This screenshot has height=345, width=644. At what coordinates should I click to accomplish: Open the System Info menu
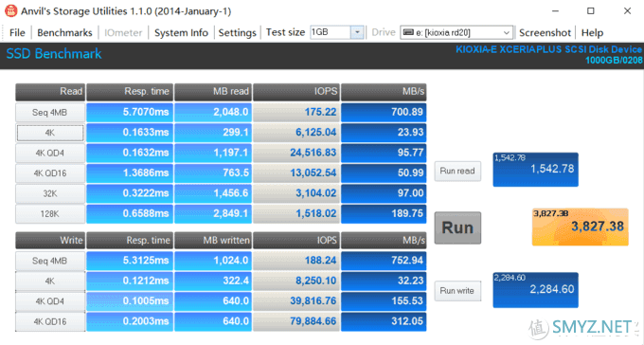point(181,32)
